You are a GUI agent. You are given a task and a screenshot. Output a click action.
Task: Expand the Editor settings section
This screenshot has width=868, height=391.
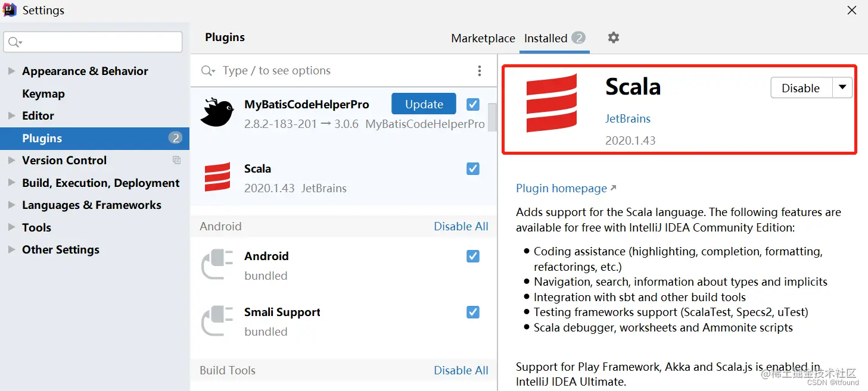(x=11, y=115)
